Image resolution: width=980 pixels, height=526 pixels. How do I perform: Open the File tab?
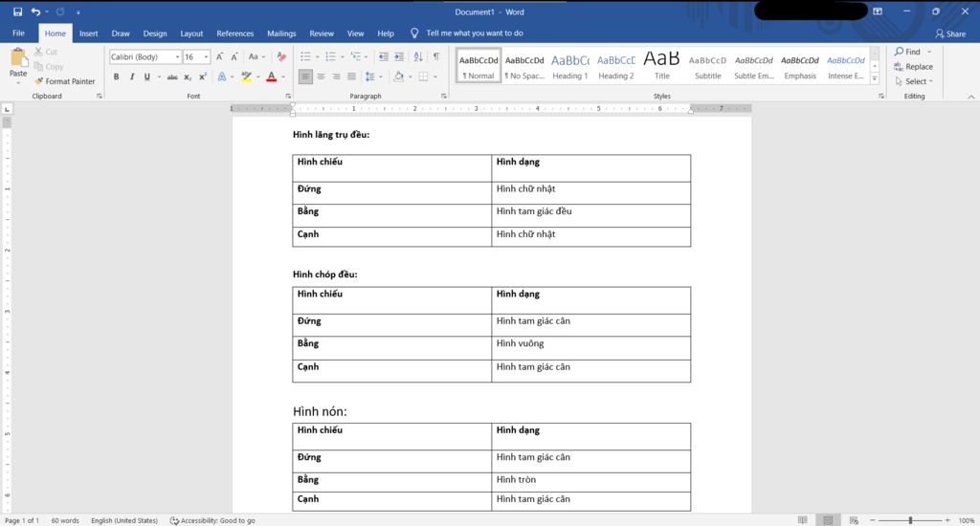(x=19, y=33)
